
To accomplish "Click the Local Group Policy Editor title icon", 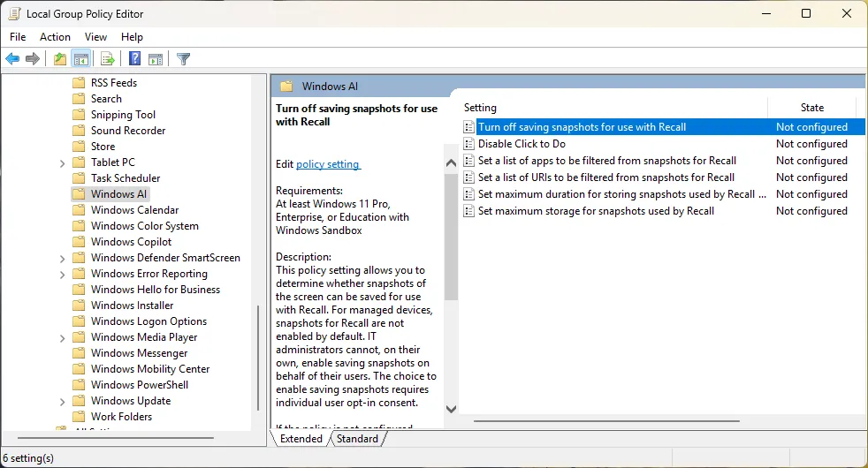I will (14, 14).
